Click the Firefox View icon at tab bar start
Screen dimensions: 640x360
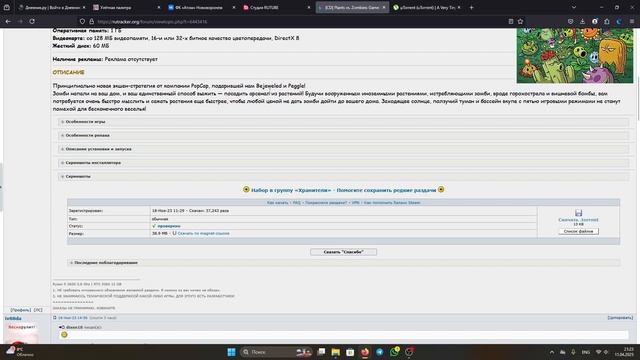tap(7, 7)
